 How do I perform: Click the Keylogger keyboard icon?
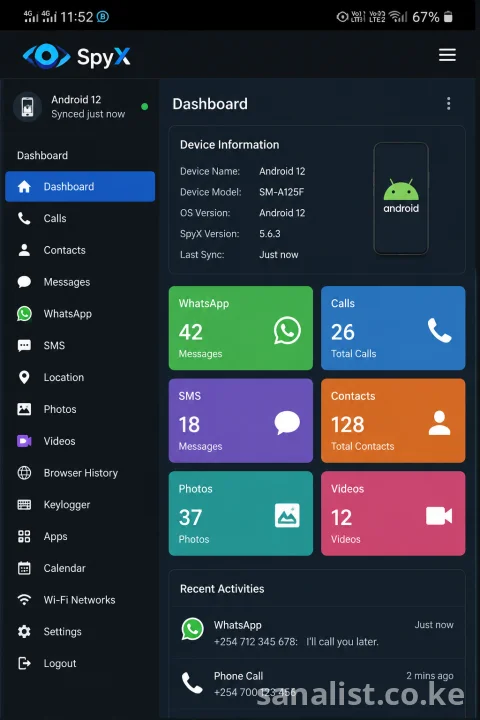pos(24,504)
